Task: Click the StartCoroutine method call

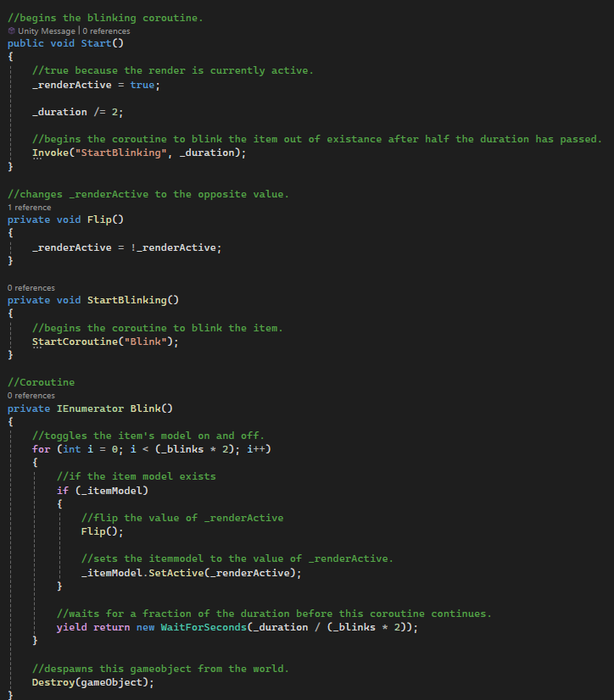Action: click(75, 342)
